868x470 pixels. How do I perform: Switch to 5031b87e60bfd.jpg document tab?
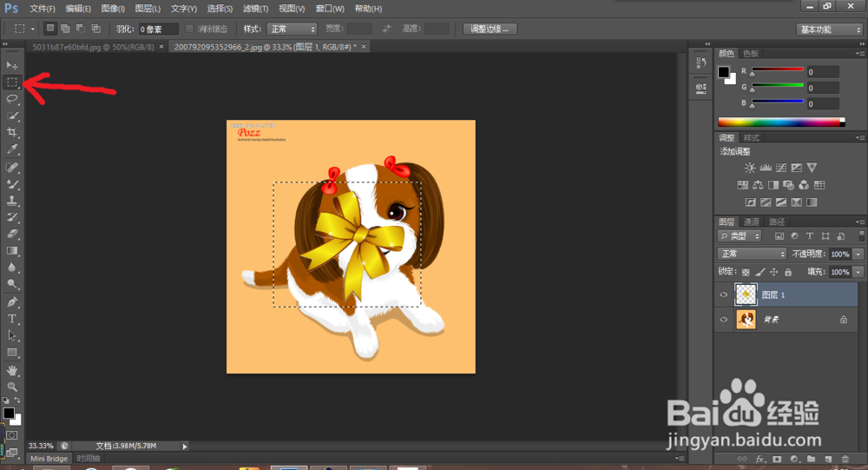[93, 47]
